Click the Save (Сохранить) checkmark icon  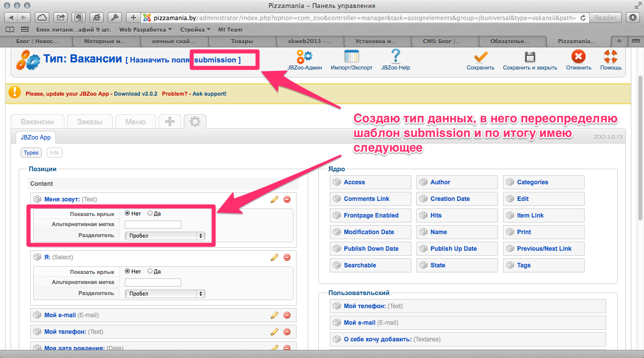480,56
